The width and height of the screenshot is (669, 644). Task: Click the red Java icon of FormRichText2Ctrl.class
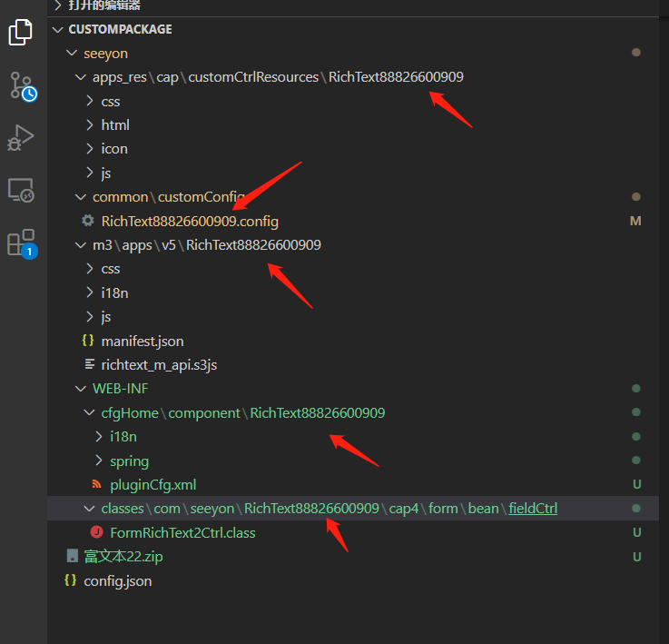click(96, 532)
